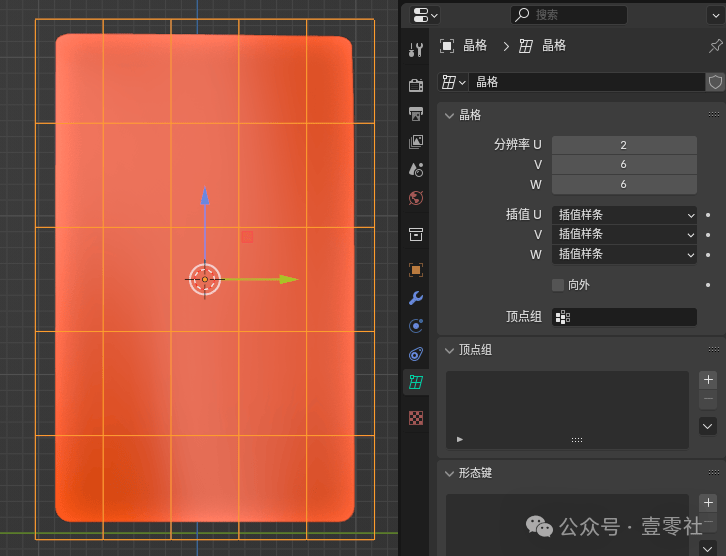Toggle pin icon in properties header
726x556 pixels.
pos(715,45)
